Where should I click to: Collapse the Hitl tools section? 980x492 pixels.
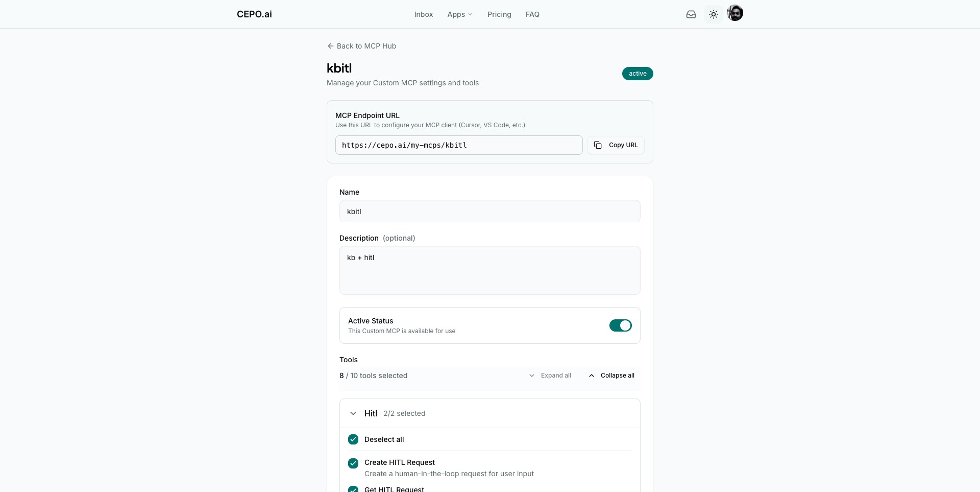point(353,413)
